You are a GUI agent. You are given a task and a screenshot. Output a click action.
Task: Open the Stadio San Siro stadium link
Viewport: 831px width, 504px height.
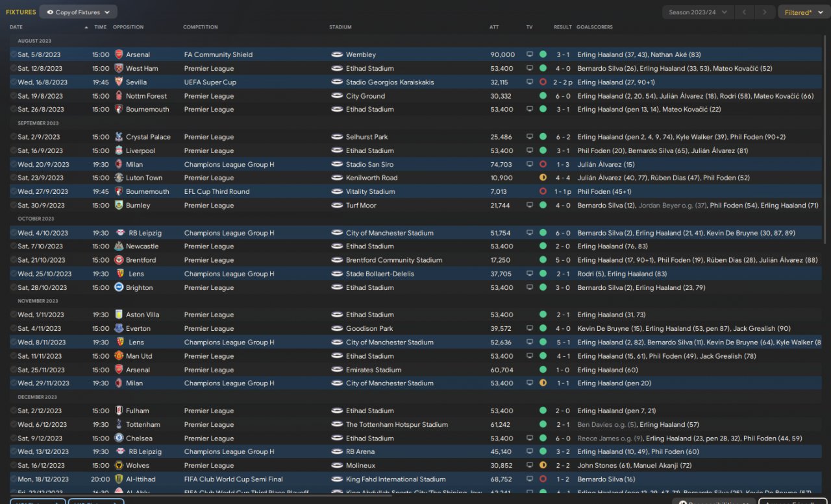click(x=370, y=165)
